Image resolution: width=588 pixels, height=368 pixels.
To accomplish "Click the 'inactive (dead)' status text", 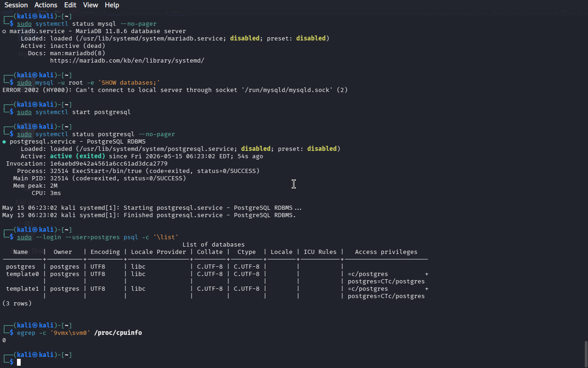I will 78,46.
